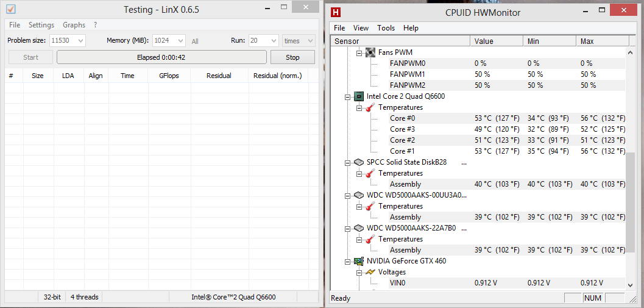This screenshot has width=644, height=308.
Task: Click the Stop button in LinX
Action: (292, 57)
